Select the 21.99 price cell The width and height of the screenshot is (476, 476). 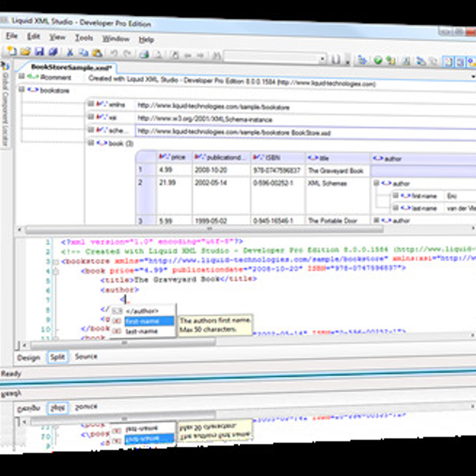pos(174,195)
